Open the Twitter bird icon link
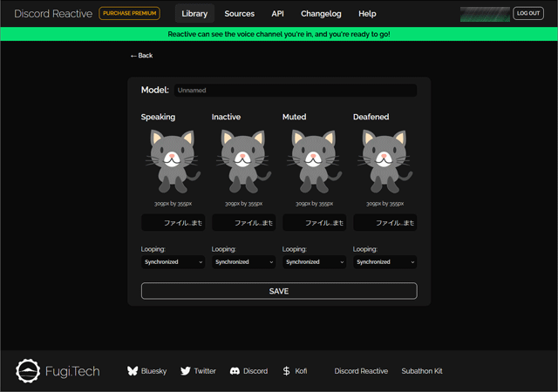Image resolution: width=558 pixels, height=392 pixels. 185,371
